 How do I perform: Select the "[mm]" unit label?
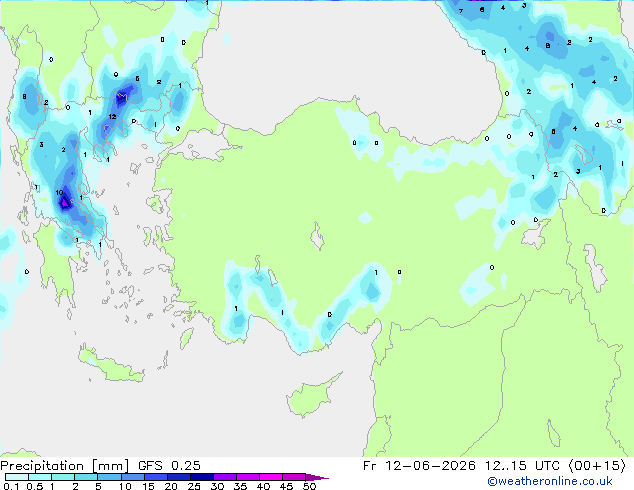110,466
